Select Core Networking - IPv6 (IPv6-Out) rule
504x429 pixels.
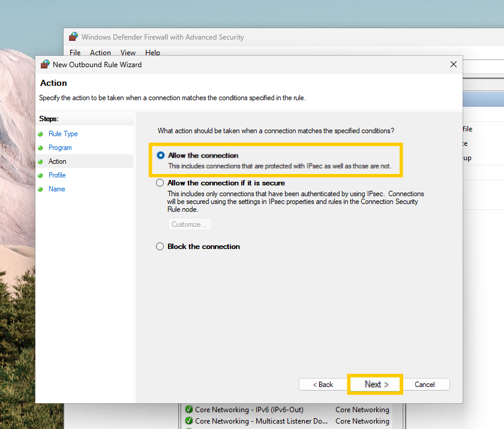pyautogui.click(x=249, y=410)
